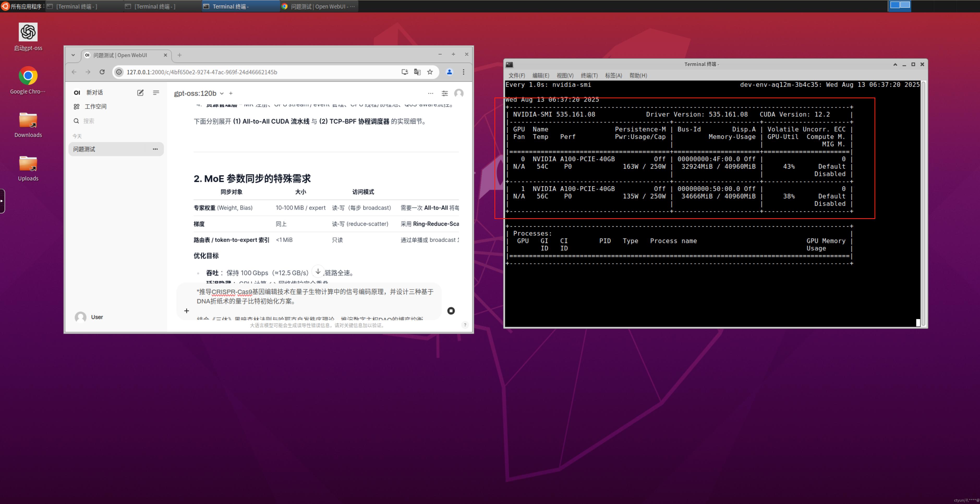The height and width of the screenshot is (504, 980).
Task: View site information icon in address bar
Action: click(119, 72)
